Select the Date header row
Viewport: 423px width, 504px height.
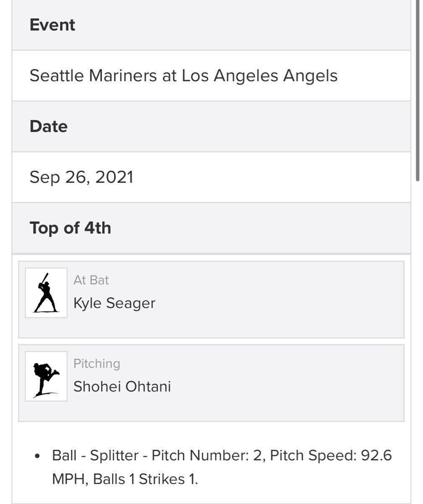pos(211,126)
